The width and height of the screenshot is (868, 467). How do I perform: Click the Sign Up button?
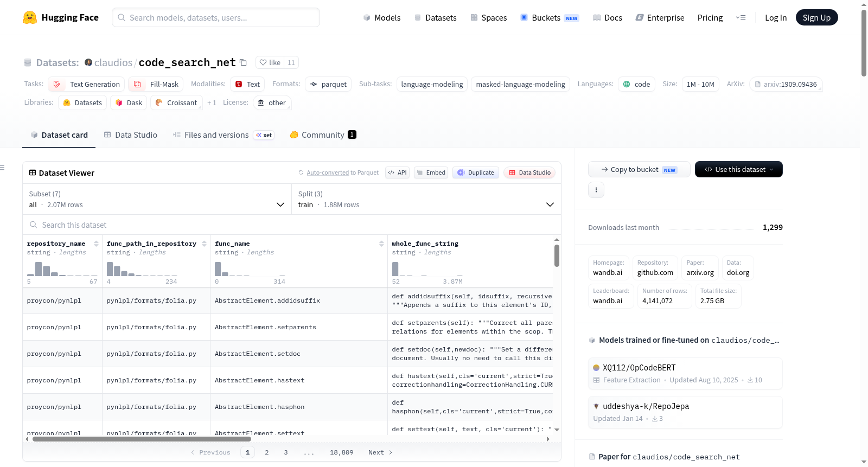click(x=816, y=17)
